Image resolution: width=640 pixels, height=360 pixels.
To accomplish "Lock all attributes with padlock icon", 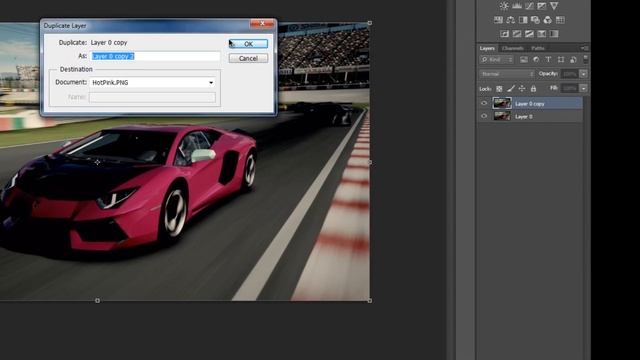I will pos(533,88).
